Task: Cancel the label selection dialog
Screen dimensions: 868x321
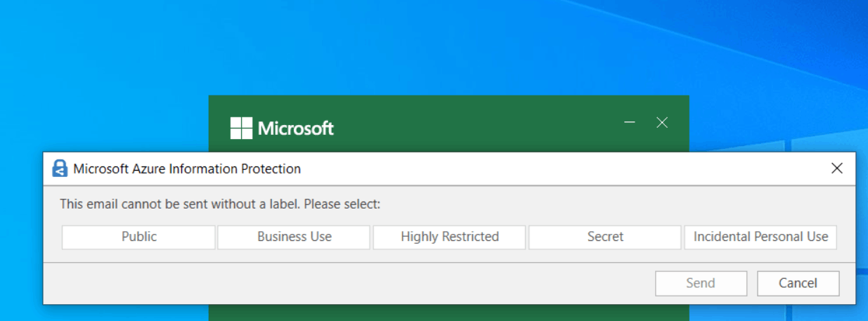Action: click(798, 283)
